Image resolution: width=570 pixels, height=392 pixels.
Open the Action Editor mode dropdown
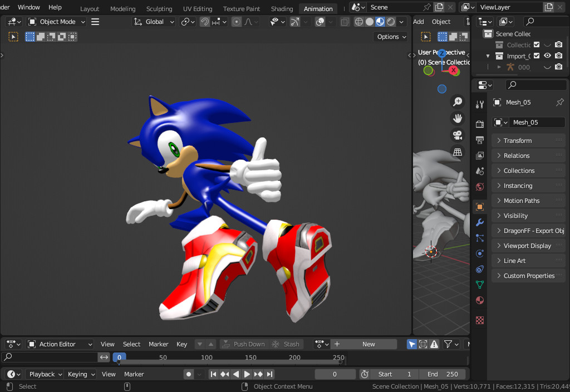point(60,344)
